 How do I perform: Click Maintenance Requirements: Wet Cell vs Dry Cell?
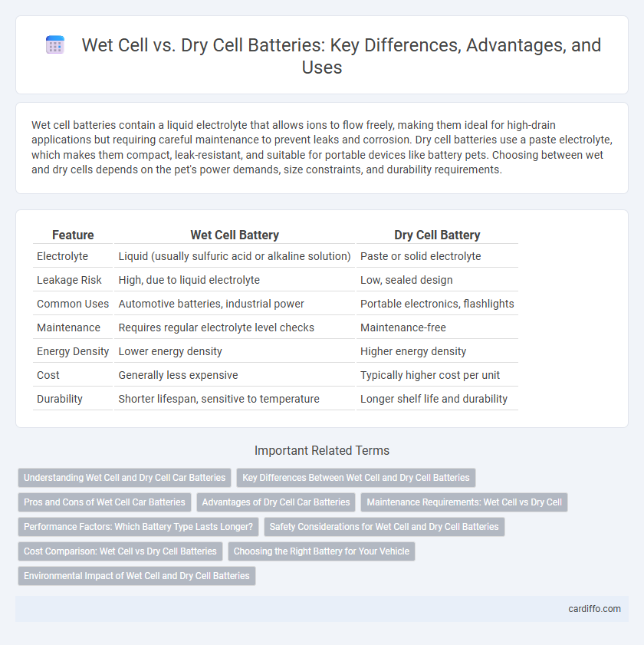click(464, 502)
